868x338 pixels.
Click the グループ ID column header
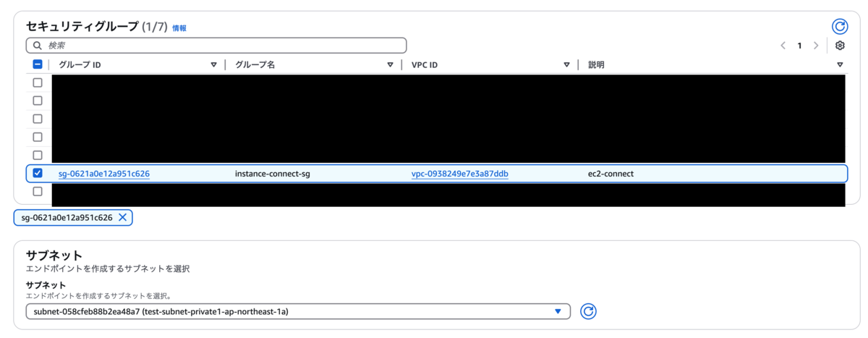click(x=80, y=65)
